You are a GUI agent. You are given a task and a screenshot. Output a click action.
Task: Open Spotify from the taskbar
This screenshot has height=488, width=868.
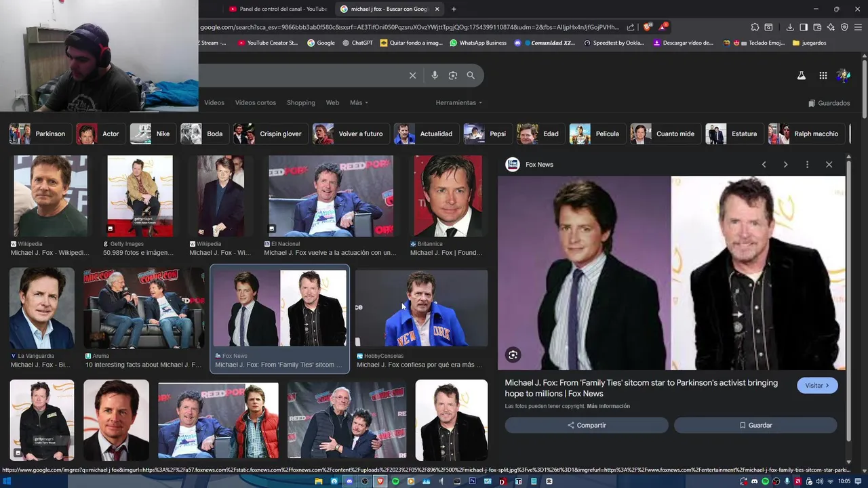point(396,481)
